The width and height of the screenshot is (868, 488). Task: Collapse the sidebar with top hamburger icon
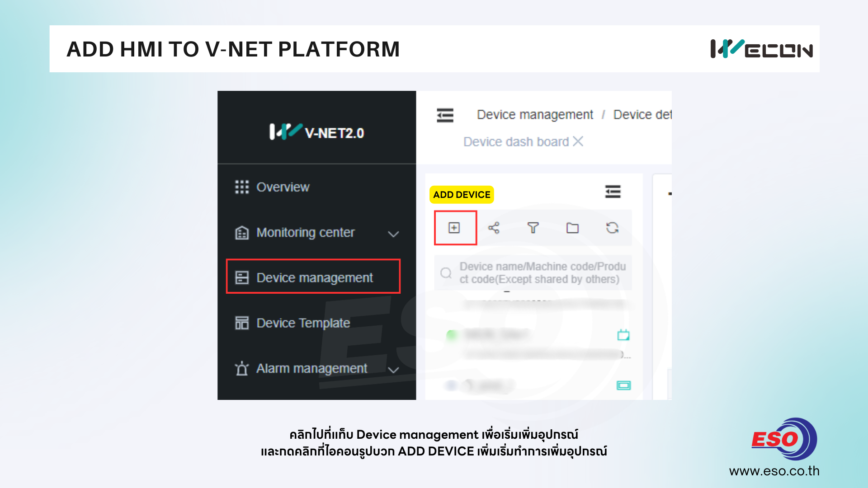pos(445,115)
